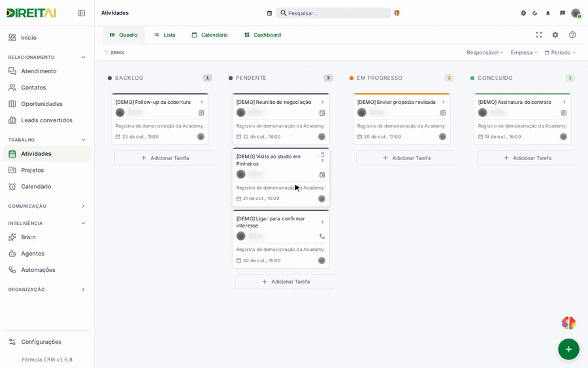Open Ligar para confirmar interesse arrow

[323, 222]
